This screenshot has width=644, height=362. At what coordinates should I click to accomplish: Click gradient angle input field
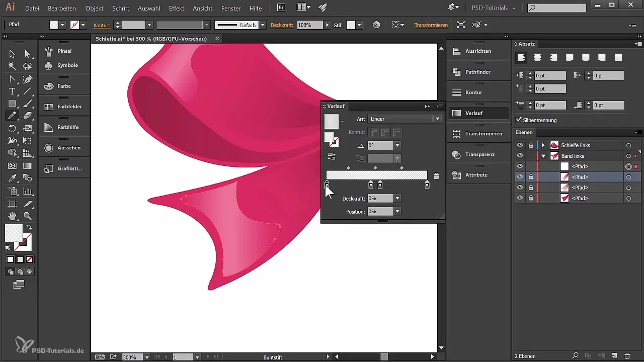(380, 145)
